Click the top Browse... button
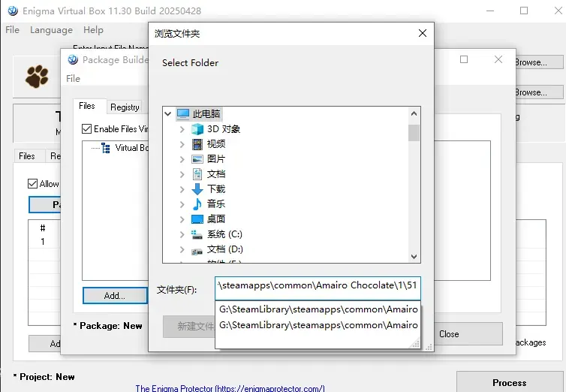Image resolution: width=566 pixels, height=392 pixels. click(538, 62)
